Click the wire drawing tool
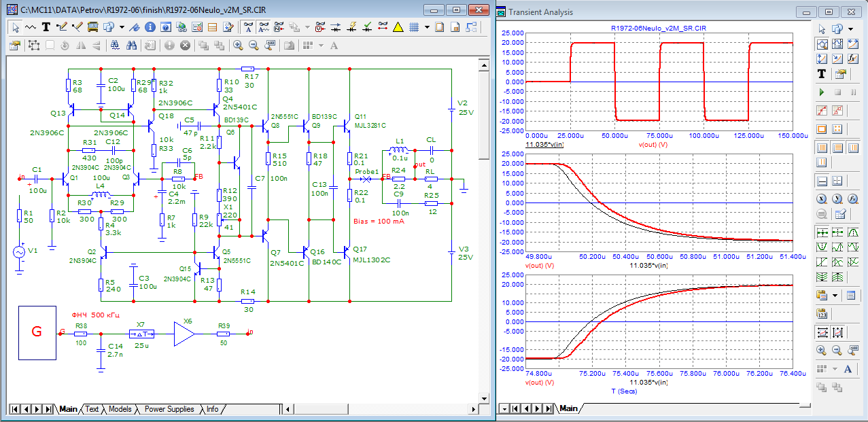 click(x=62, y=27)
